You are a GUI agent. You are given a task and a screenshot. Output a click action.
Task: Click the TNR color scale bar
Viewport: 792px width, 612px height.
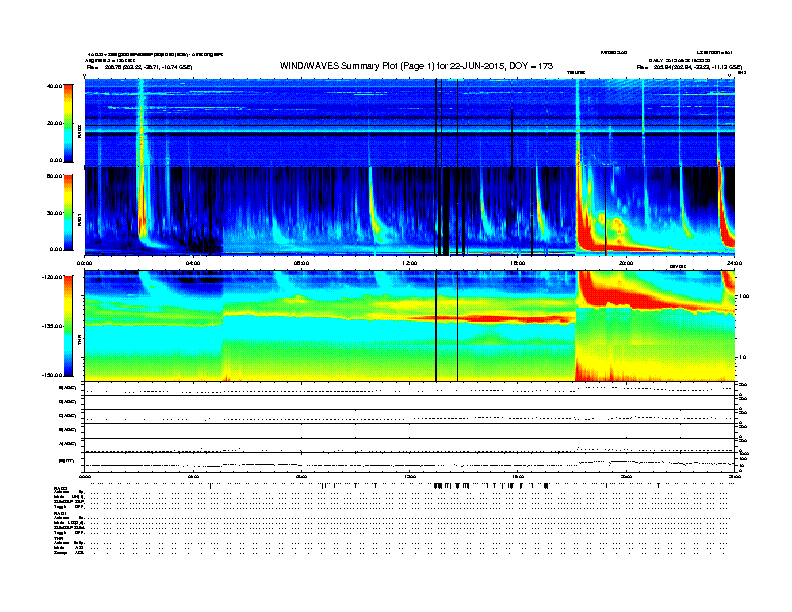click(68, 326)
